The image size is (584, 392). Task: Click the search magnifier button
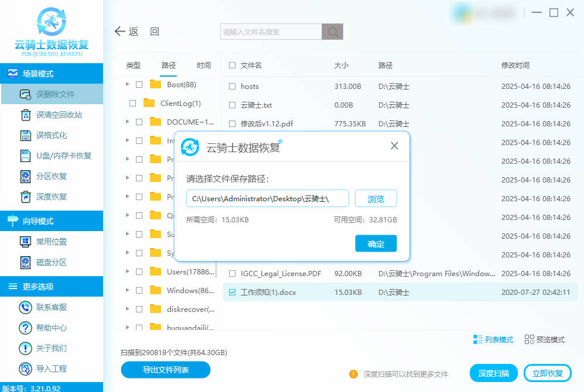tap(332, 32)
